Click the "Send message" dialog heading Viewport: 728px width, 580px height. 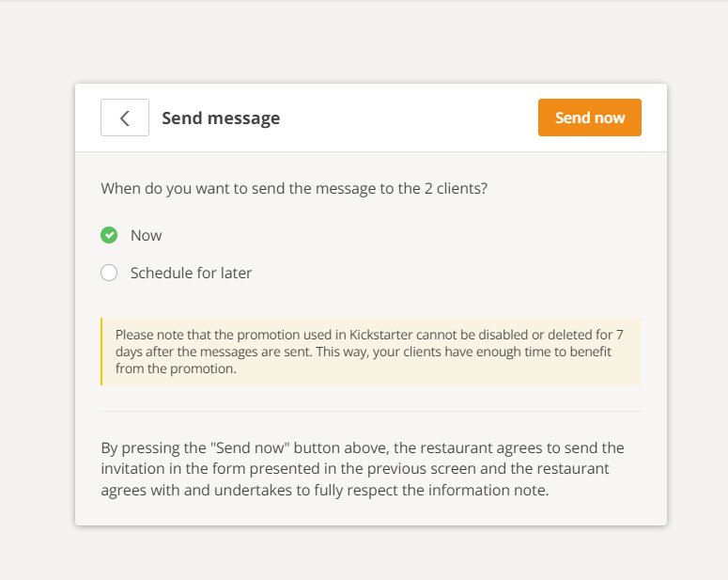(x=221, y=118)
